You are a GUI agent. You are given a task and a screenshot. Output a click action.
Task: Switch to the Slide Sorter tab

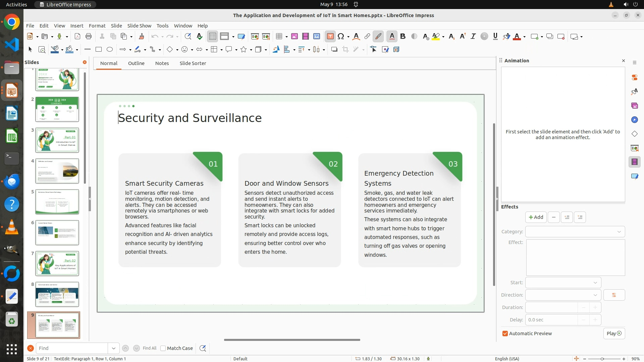click(x=193, y=63)
